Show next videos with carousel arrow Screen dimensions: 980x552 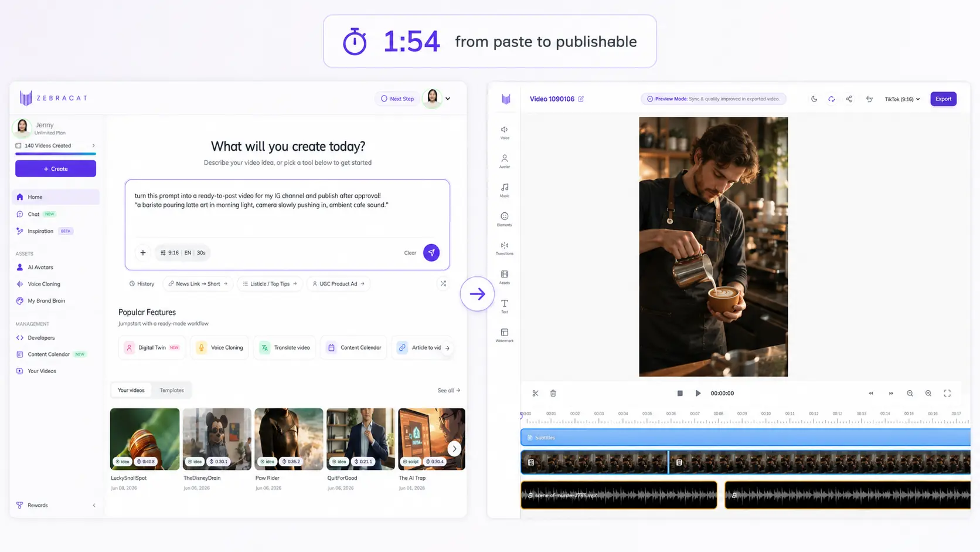tap(454, 449)
